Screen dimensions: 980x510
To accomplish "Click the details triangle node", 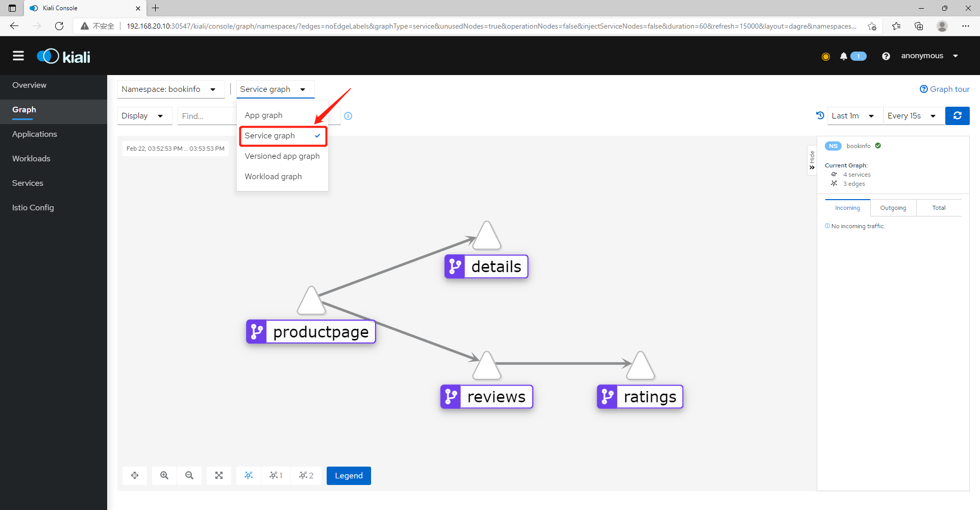I will (x=487, y=237).
